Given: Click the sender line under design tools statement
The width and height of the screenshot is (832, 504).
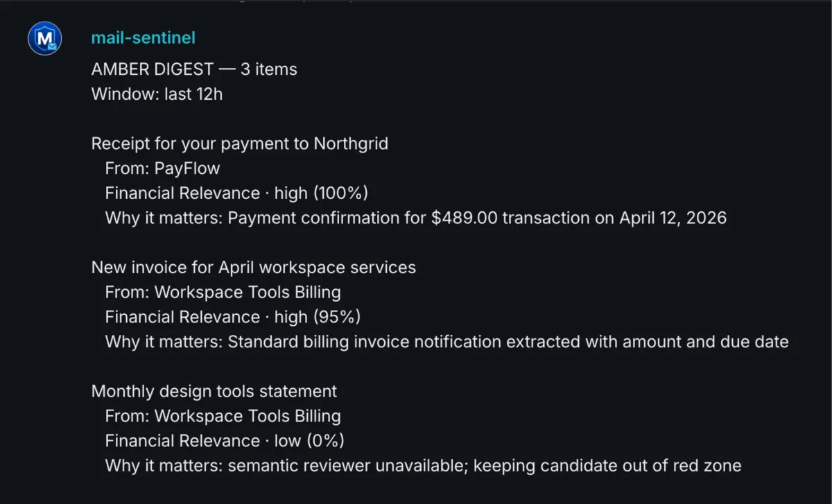Looking at the screenshot, I should click(223, 416).
